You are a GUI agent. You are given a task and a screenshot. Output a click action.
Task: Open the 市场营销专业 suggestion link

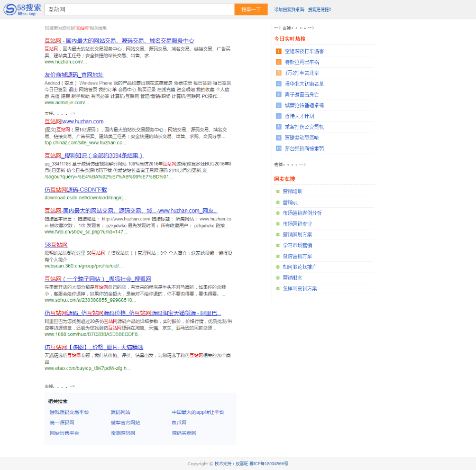297,224
